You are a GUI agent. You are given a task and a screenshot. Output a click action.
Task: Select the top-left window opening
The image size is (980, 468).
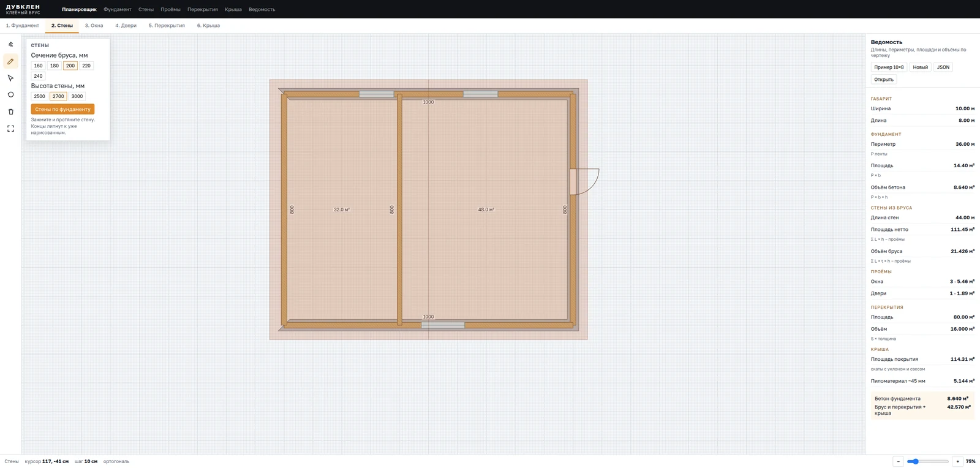[x=376, y=94]
